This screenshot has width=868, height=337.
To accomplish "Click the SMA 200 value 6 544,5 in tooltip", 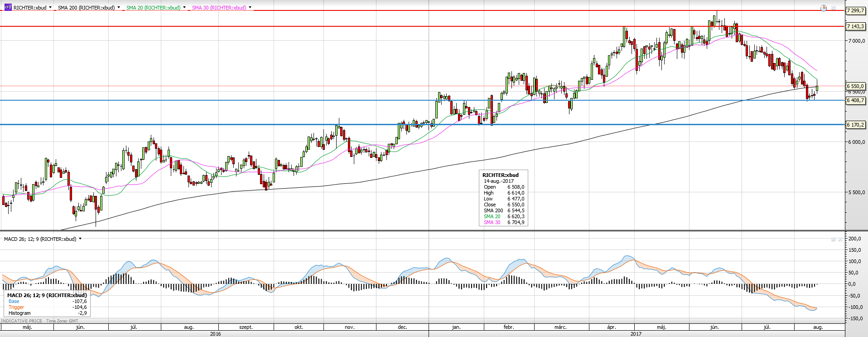I will point(516,210).
